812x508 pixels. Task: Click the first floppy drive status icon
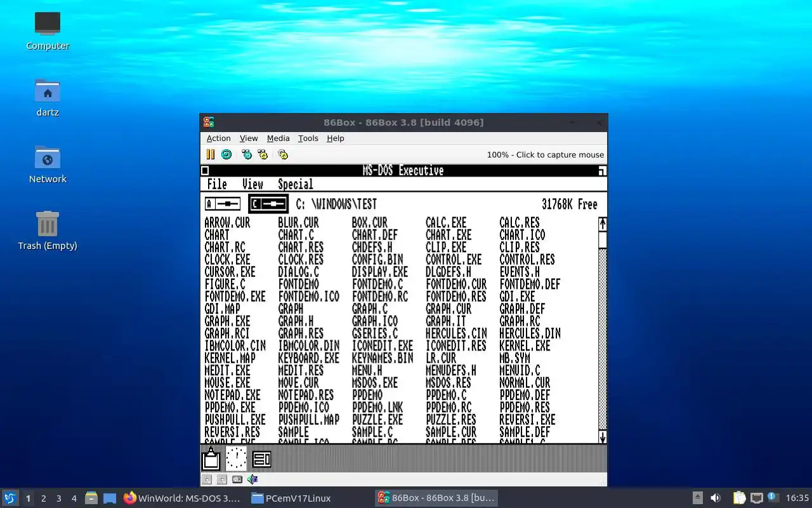click(207, 479)
